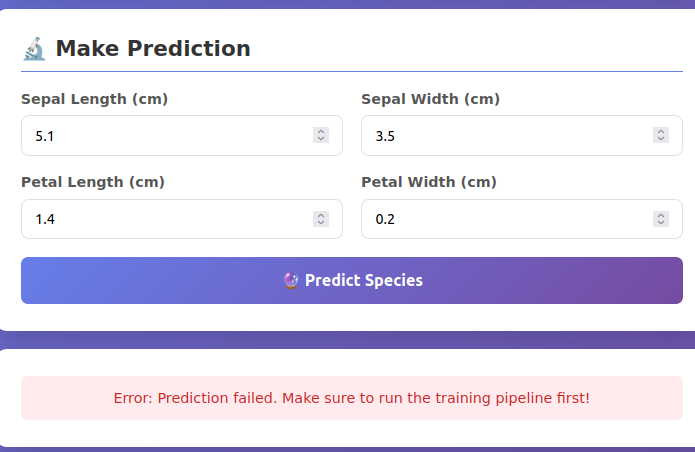Click the Petal Width (cm) label
This screenshot has width=695, height=452.
[x=429, y=182]
